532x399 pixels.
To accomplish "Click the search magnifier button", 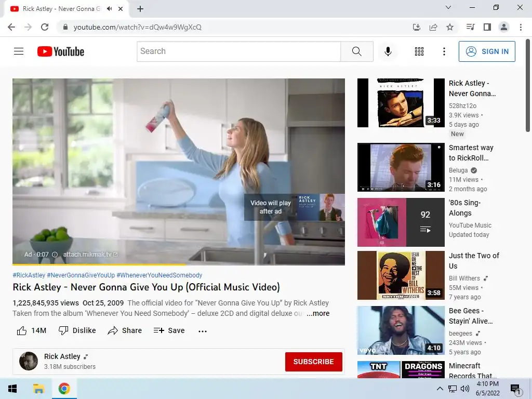I will click(357, 51).
